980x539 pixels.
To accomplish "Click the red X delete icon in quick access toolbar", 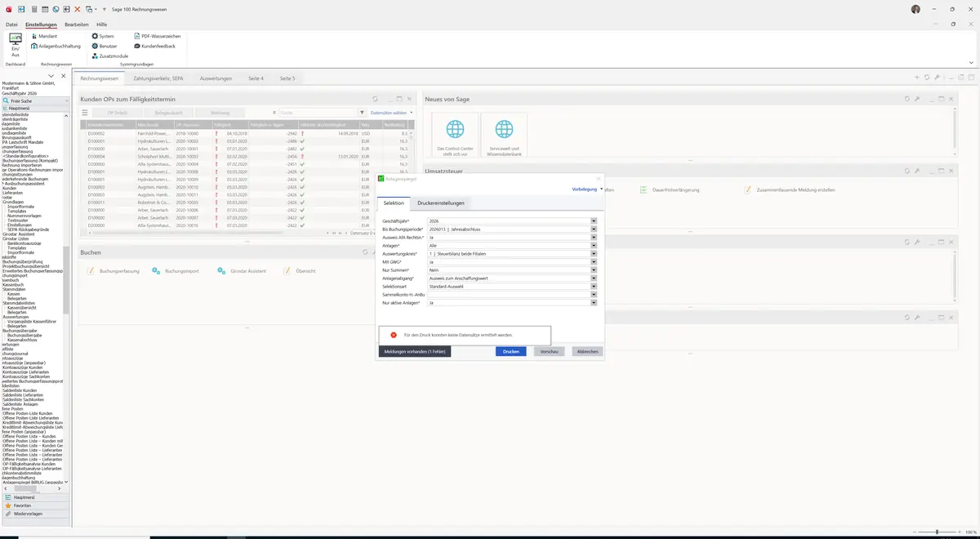I will coord(77,9).
